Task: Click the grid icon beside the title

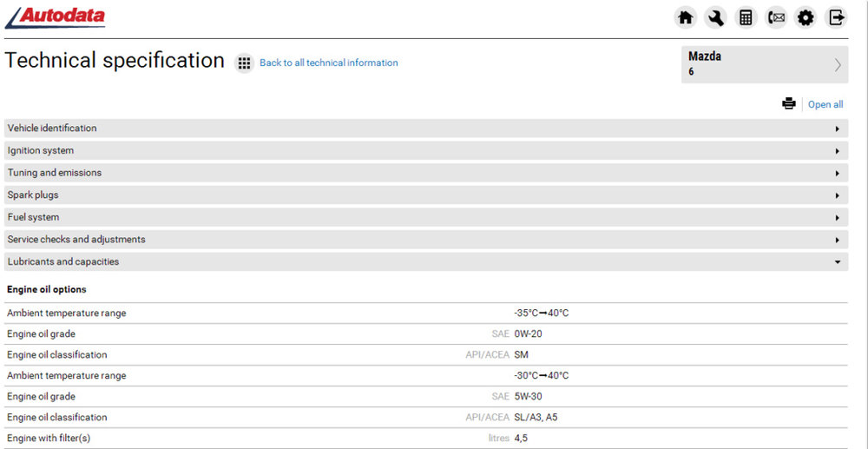Action: click(244, 63)
